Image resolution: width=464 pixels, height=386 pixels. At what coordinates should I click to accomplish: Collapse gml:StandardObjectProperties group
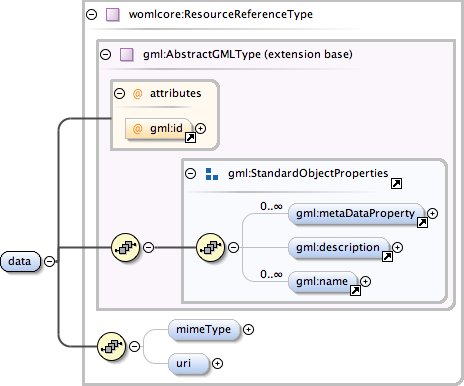[190, 173]
